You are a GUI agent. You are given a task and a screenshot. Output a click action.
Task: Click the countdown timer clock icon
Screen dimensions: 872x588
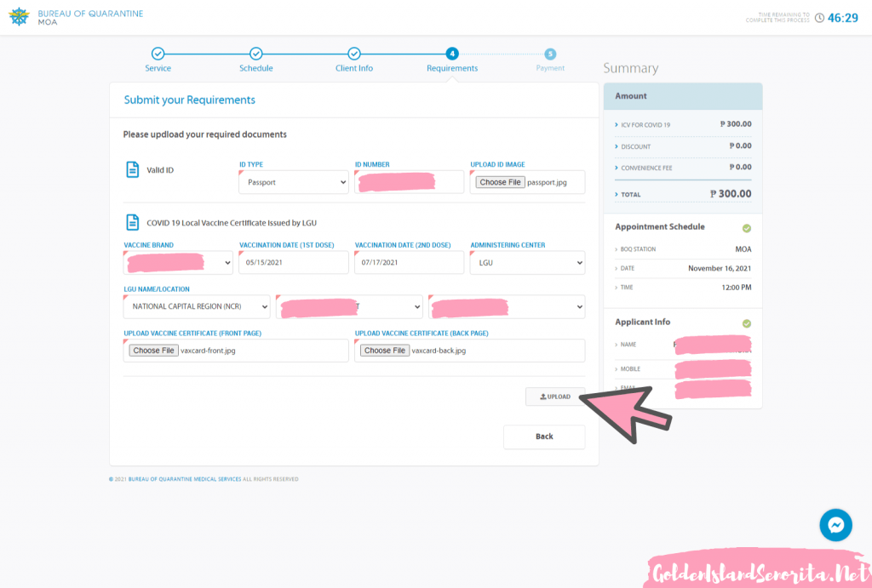[819, 18]
